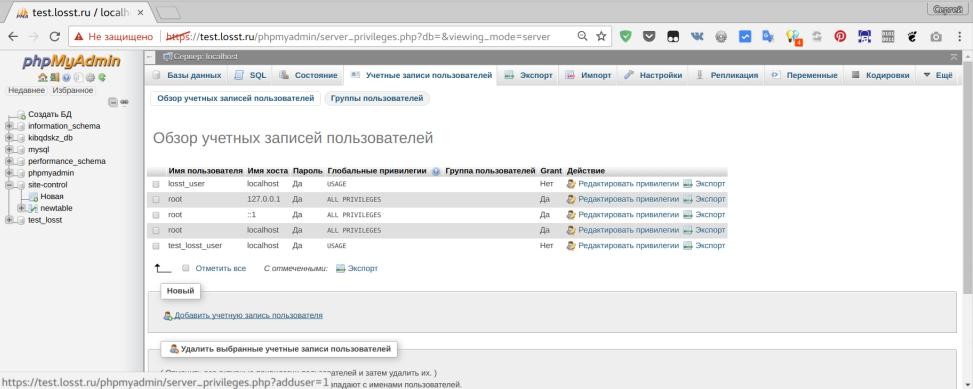Switch to the Переменные tab
The width and height of the screenshot is (973, 389).
[x=805, y=75]
